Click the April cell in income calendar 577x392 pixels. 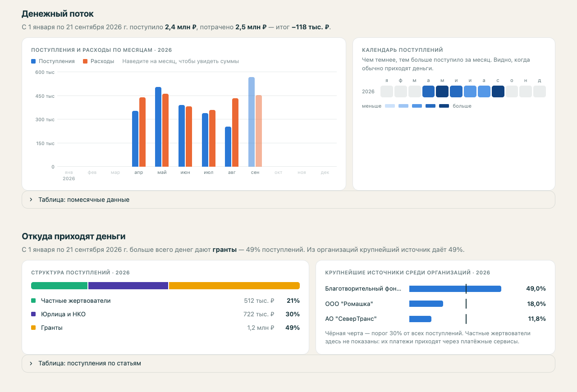click(428, 91)
